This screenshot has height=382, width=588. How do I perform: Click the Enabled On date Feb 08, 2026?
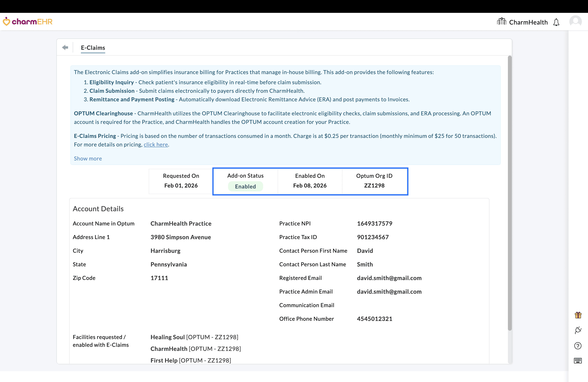pyautogui.click(x=310, y=186)
